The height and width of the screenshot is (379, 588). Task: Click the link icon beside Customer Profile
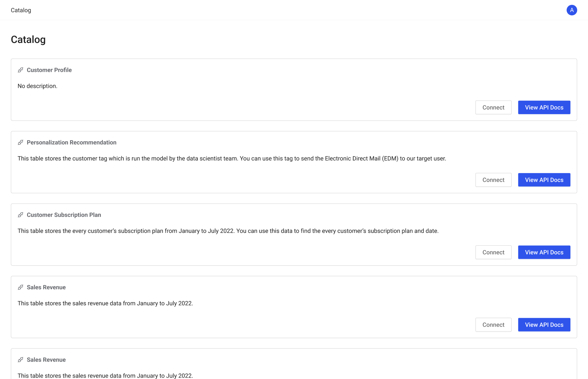[x=20, y=70]
